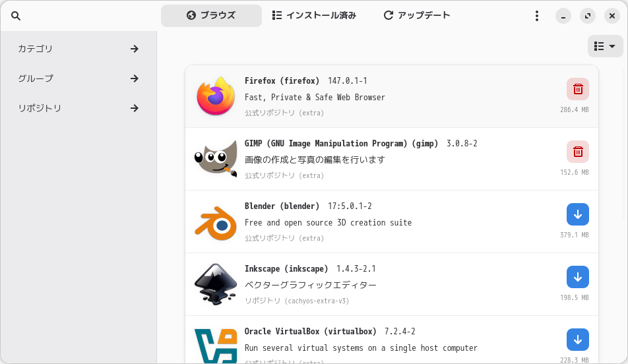This screenshot has height=364, width=628.
Task: Open the Oracle VirtualBox (virtualbox) title
Action: [311, 332]
